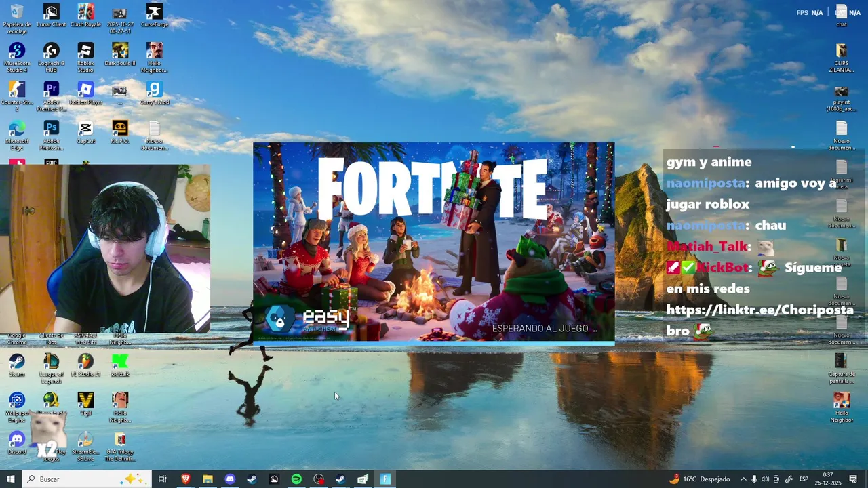
Task: Open the ESP keyboard language selector
Action: (x=804, y=479)
